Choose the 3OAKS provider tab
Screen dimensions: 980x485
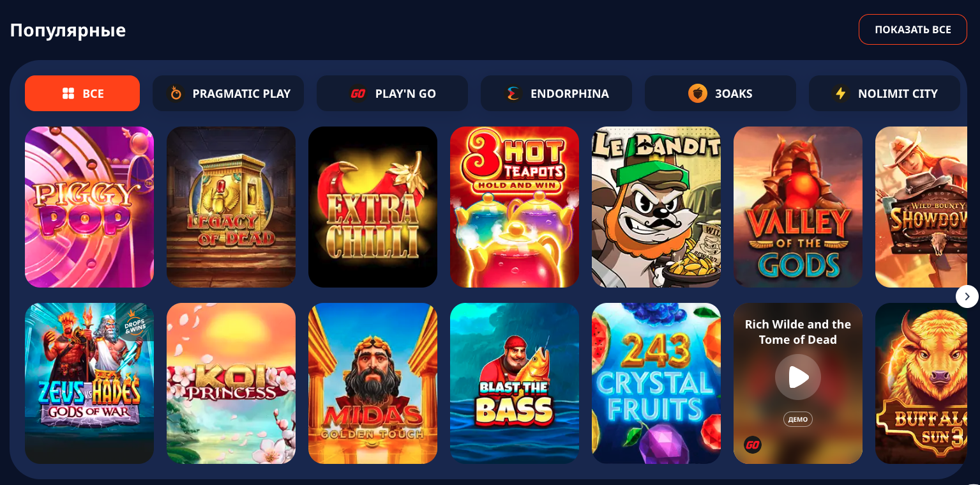point(720,93)
